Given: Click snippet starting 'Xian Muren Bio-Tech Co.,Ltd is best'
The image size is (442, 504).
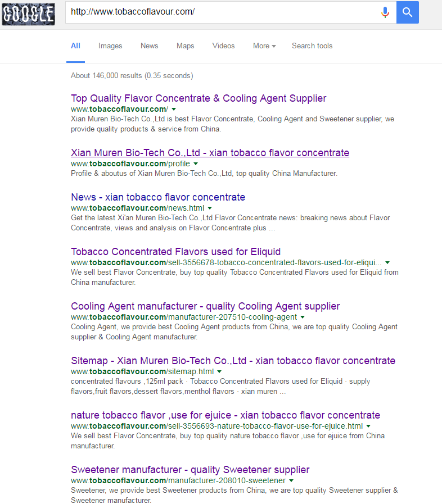Looking at the screenshot, I should (232, 124).
